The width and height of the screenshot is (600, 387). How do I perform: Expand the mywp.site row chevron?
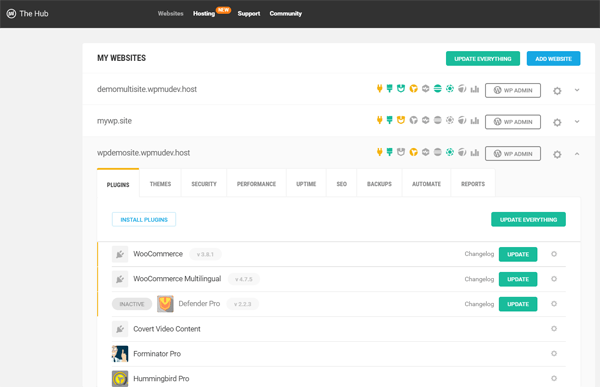pos(577,121)
